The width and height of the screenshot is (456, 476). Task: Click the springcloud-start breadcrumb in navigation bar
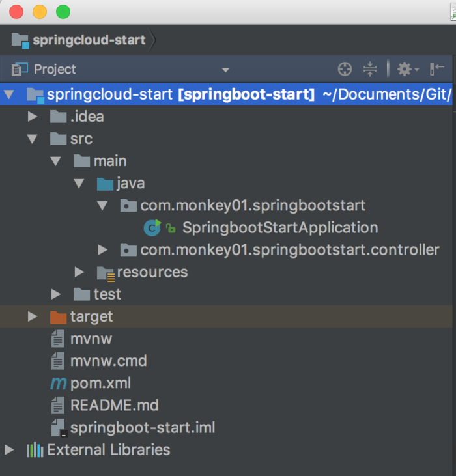(x=89, y=40)
